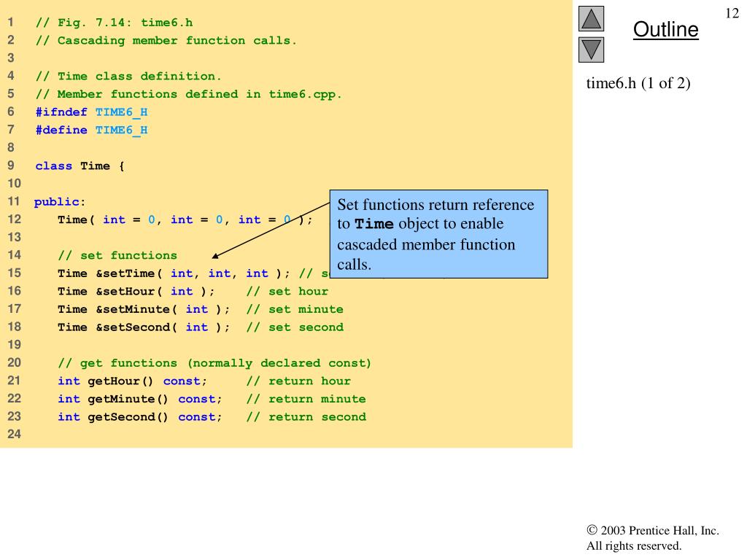Click the '// return second' comment
Viewport: 747px width, 560px height.
pos(306,417)
